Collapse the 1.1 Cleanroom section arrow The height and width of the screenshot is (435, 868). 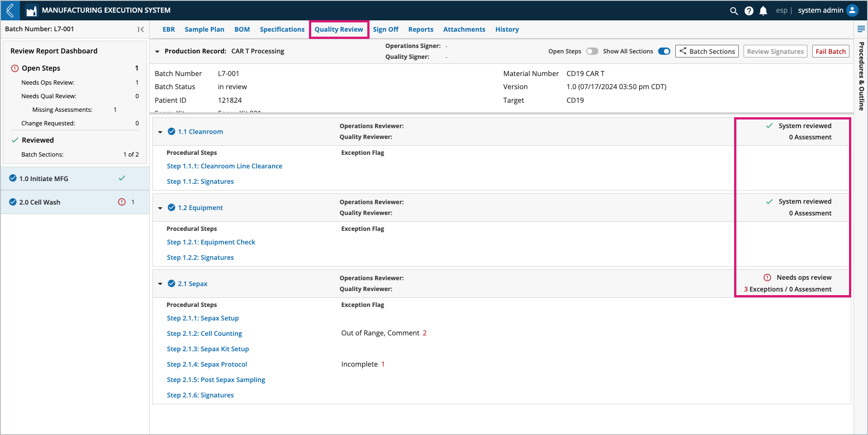[x=160, y=132]
